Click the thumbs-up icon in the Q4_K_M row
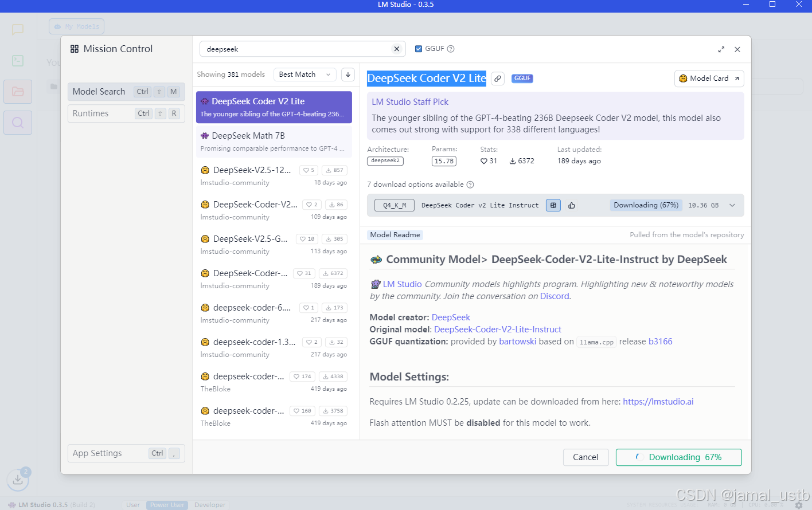812x510 pixels. [572, 205]
